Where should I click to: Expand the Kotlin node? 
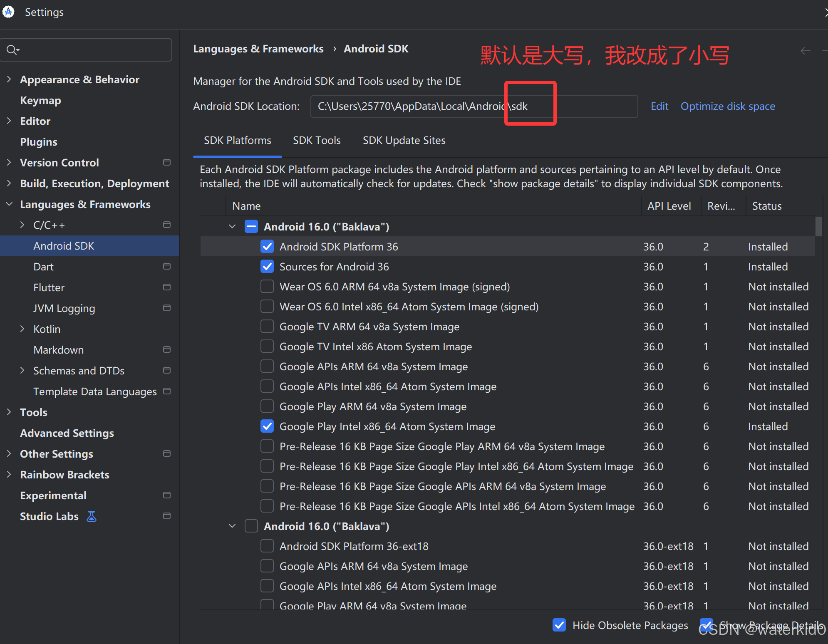tap(22, 329)
